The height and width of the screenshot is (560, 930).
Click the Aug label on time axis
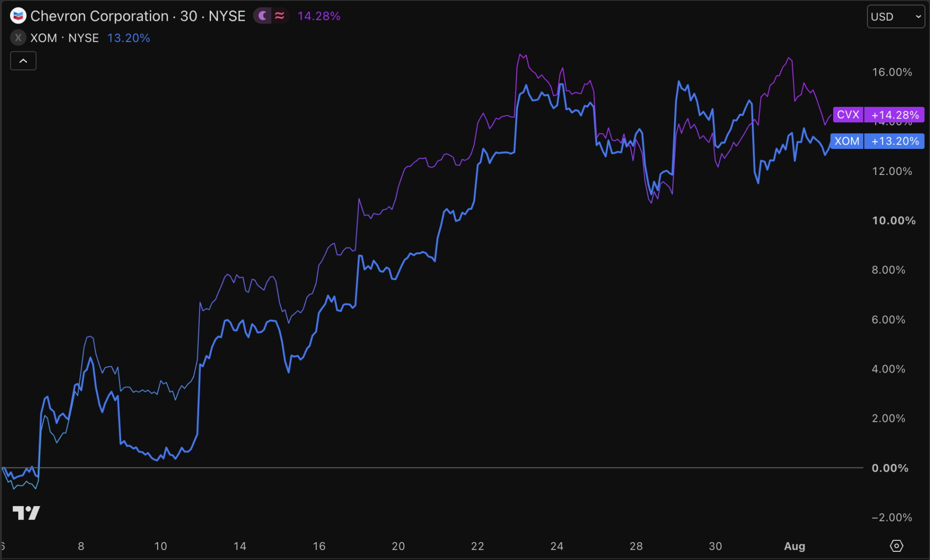coord(795,546)
